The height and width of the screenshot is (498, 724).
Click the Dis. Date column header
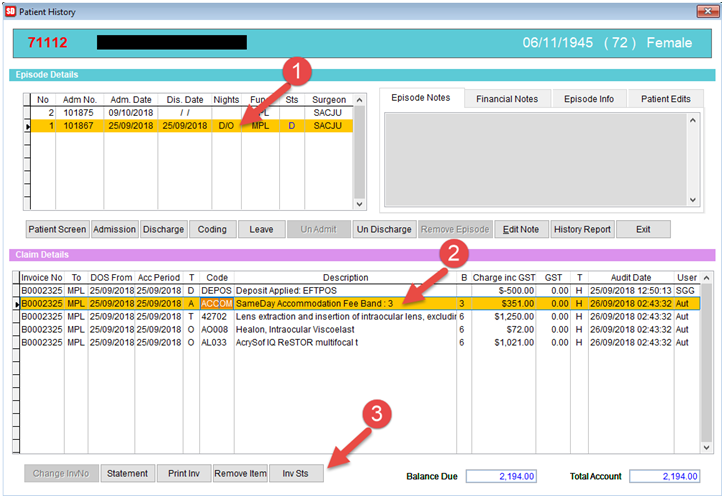185,100
